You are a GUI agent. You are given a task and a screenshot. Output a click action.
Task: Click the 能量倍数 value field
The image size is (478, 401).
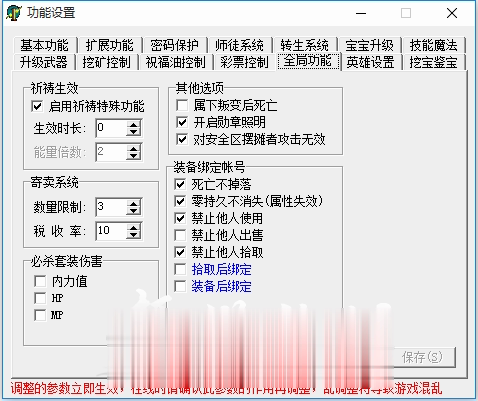(111, 152)
